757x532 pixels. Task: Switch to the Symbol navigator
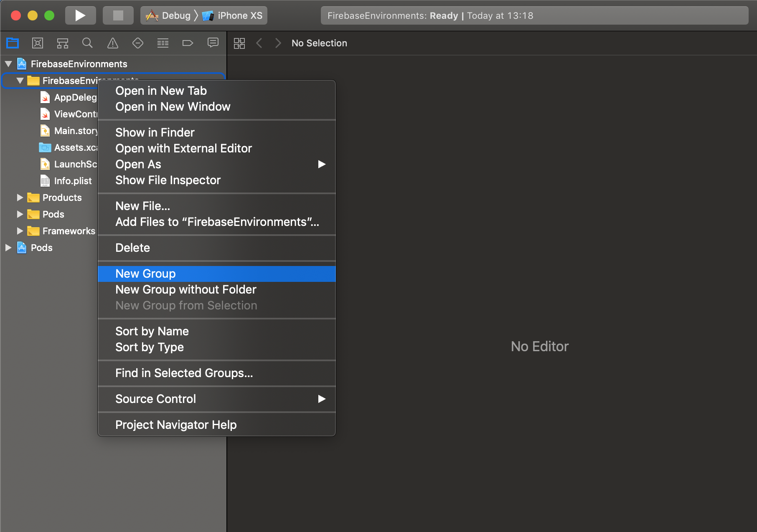(x=63, y=43)
